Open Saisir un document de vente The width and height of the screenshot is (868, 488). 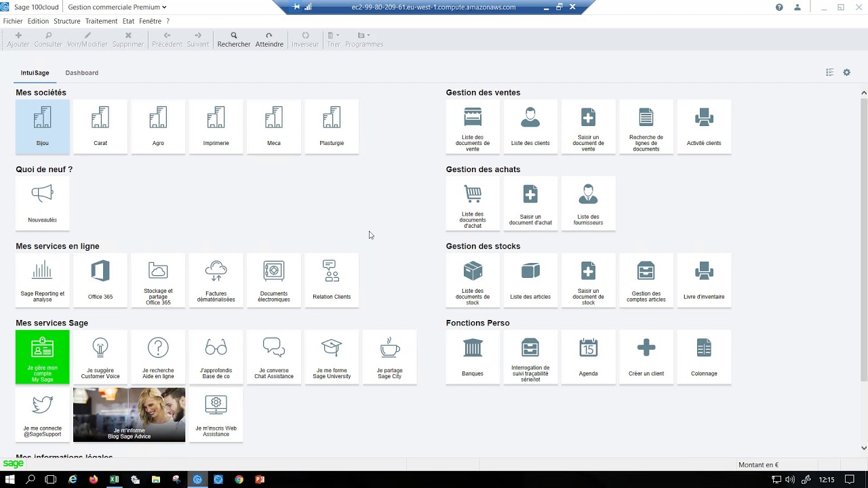(x=588, y=127)
